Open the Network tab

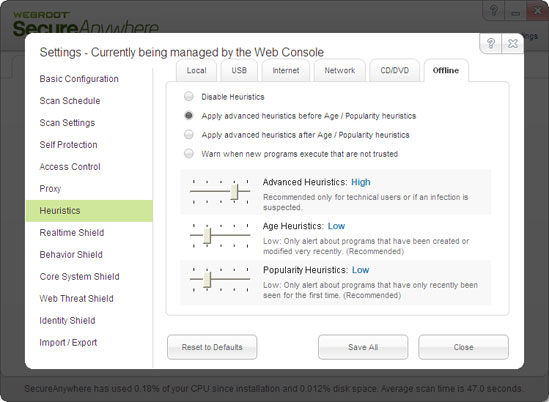pyautogui.click(x=340, y=70)
